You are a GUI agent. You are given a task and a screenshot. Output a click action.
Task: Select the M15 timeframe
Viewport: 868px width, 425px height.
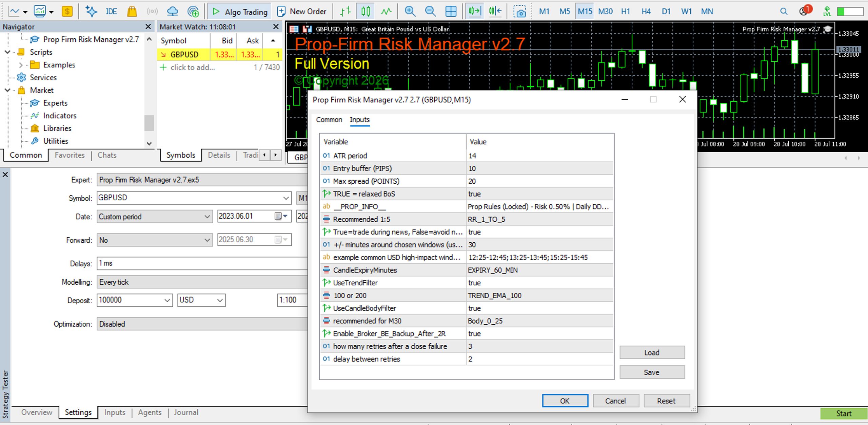(585, 12)
